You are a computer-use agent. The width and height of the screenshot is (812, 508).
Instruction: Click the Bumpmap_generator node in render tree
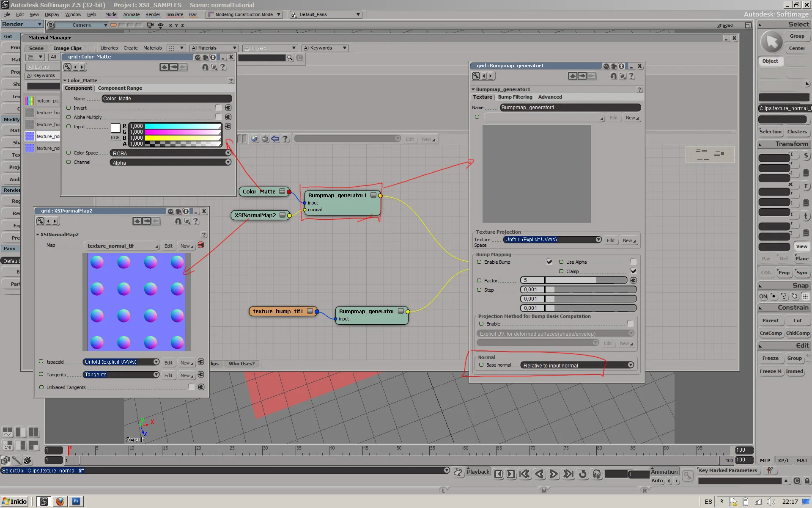coord(372,315)
